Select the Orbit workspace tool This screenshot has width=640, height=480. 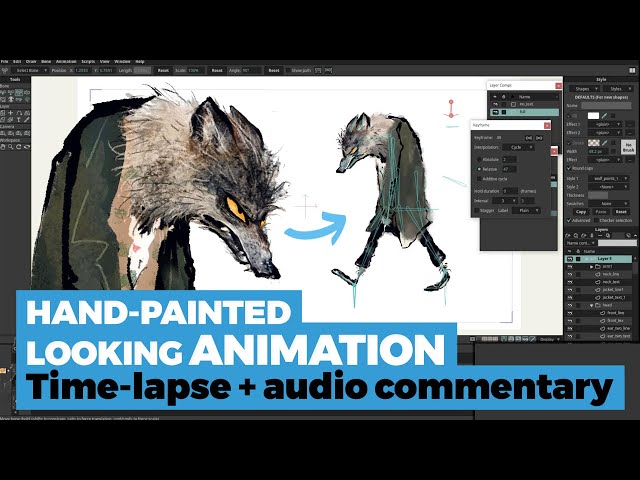pos(27,147)
